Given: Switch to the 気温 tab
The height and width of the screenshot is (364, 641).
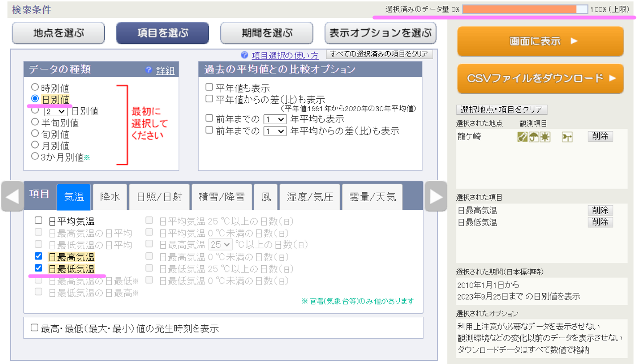Looking at the screenshot, I should coord(74,197).
